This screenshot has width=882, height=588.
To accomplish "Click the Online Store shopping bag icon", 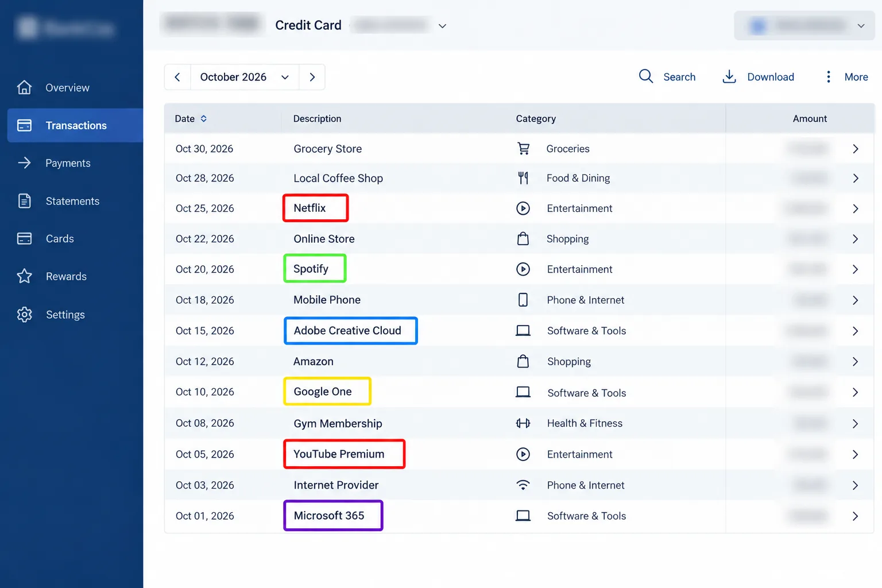I will click(523, 238).
